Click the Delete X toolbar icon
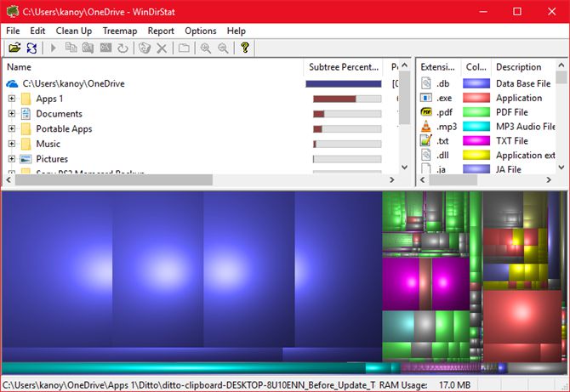This screenshot has width=570, height=392. coord(162,48)
